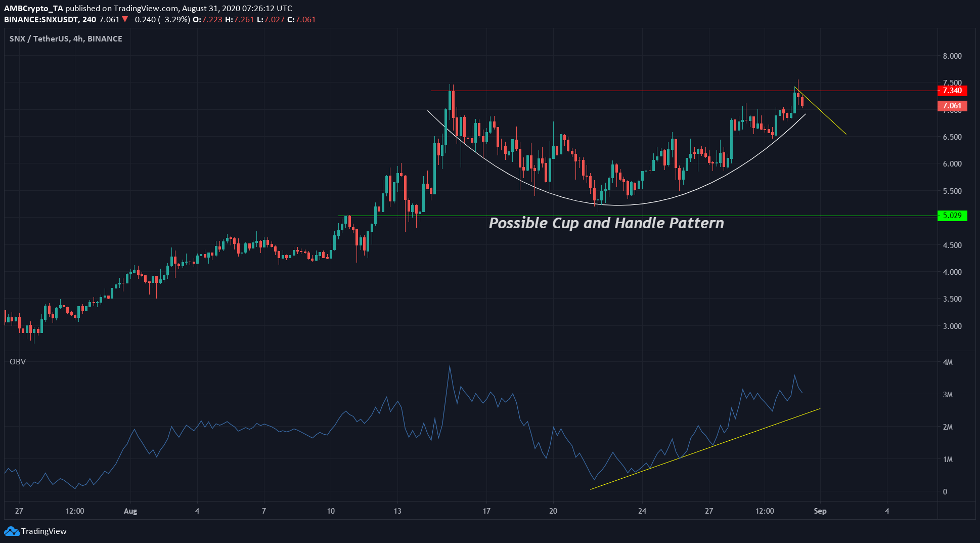Click the 'SNX / TetherUS, 4h, BINANCE' chart title
Image resolution: width=980 pixels, height=543 pixels.
tap(66, 39)
